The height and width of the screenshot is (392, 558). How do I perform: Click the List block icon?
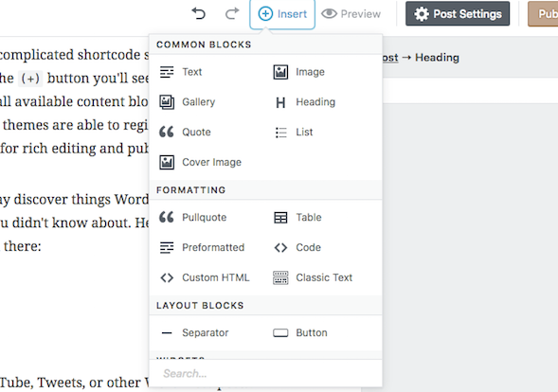tap(280, 133)
